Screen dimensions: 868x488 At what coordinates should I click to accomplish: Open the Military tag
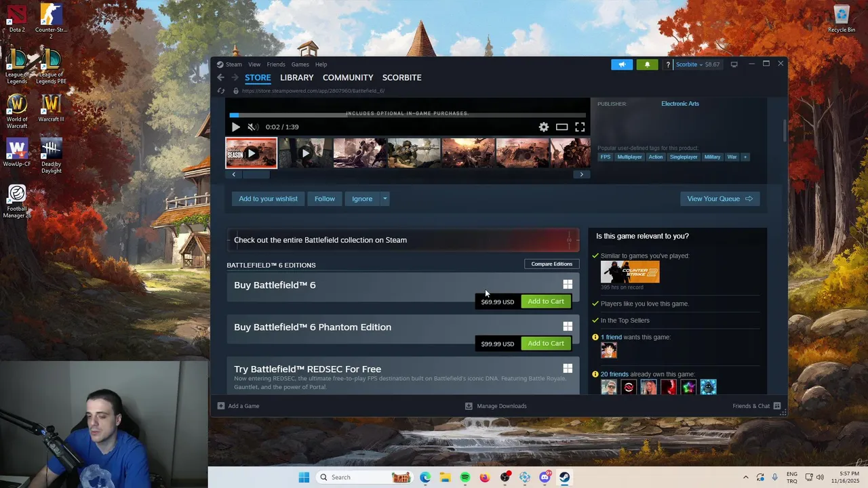[x=712, y=157]
